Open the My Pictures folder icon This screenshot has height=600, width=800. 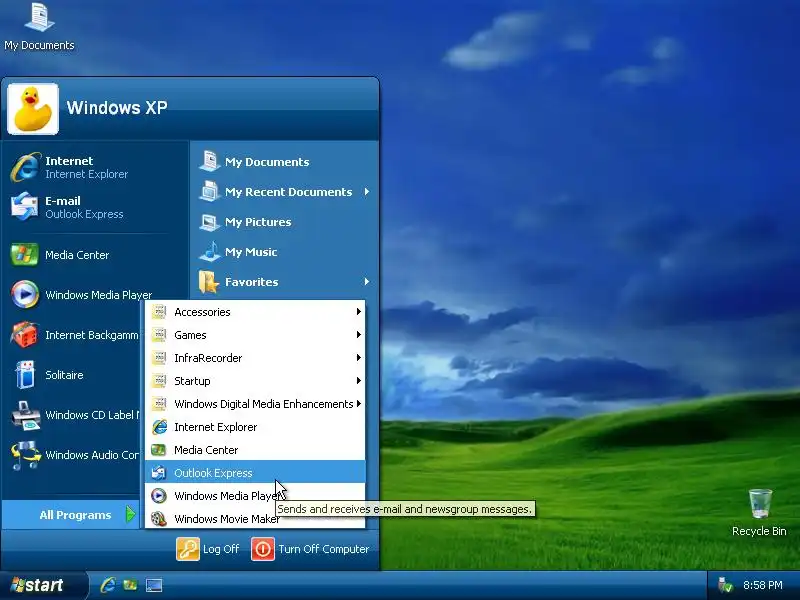coord(209,222)
